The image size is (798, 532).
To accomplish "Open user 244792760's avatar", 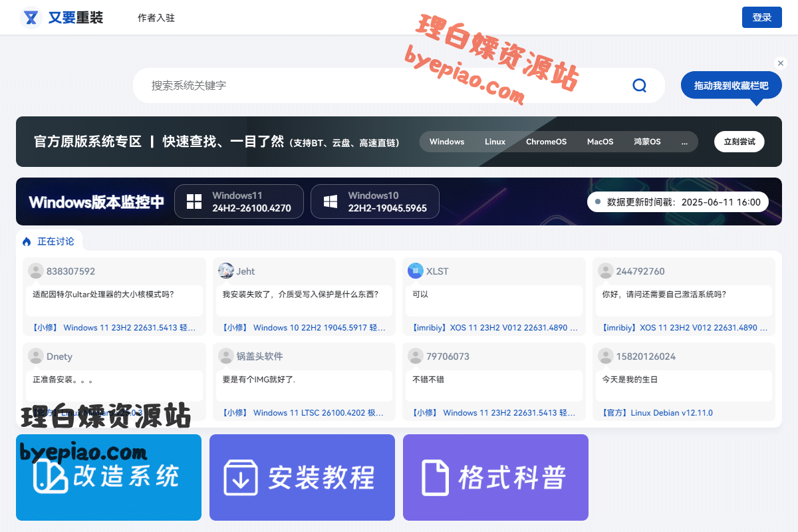I will pyautogui.click(x=605, y=271).
